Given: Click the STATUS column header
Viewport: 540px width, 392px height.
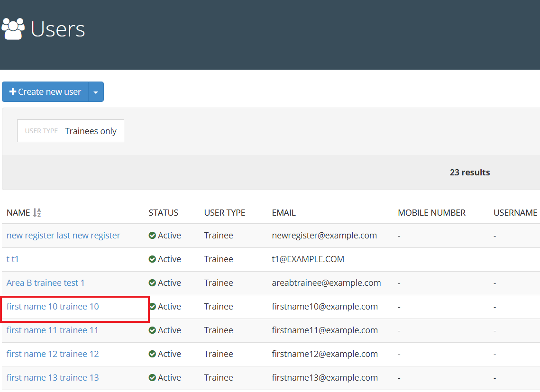Looking at the screenshot, I should coord(163,212).
